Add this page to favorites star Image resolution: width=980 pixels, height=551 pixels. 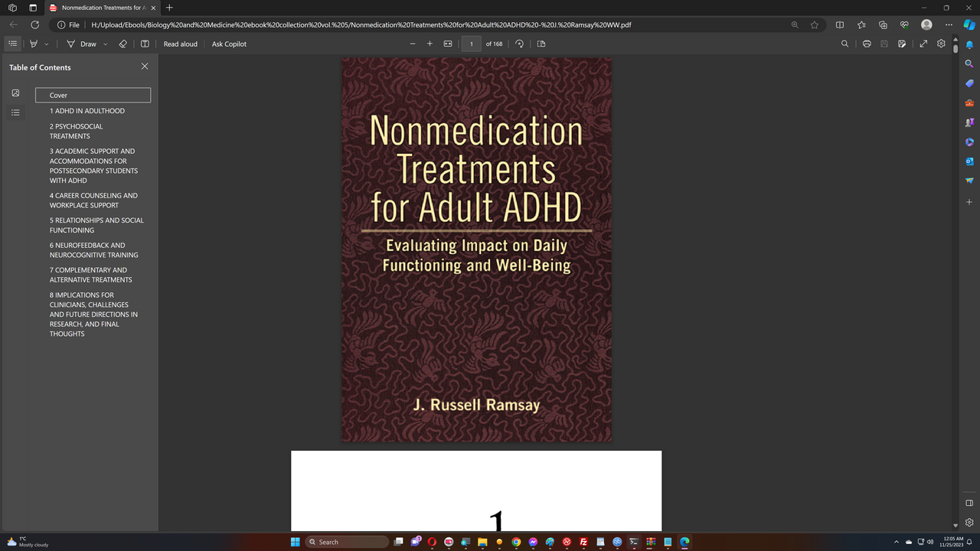(815, 24)
